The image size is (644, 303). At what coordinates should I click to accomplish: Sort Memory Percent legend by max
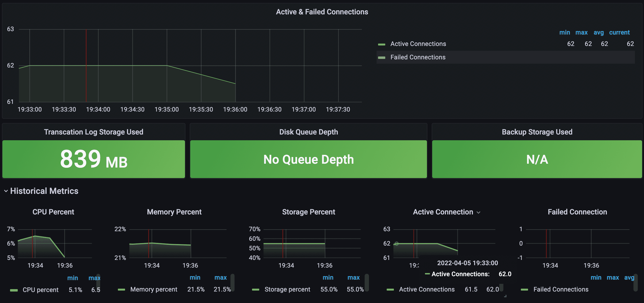point(220,278)
